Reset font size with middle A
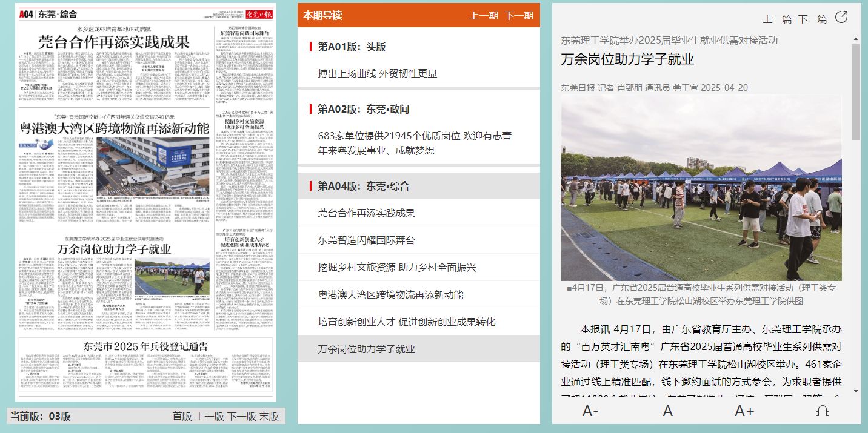 pos(667,411)
